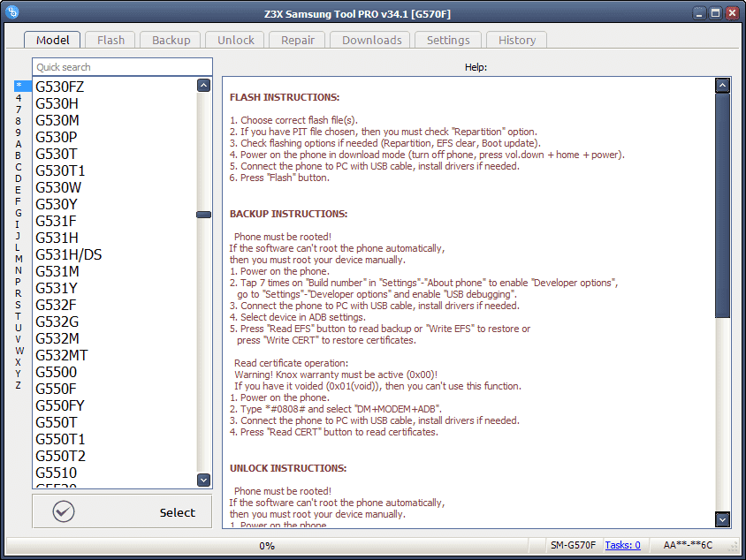Select the Model tab
This screenshot has width=746, height=560.
point(52,40)
